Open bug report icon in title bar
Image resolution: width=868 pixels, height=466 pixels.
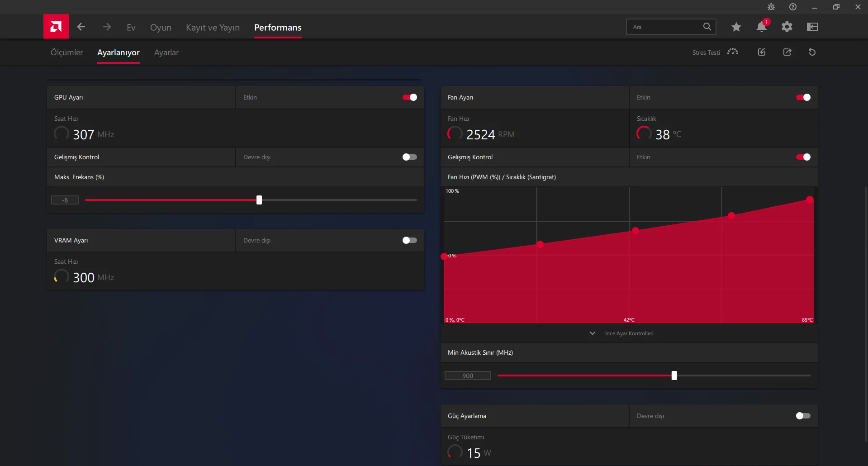point(771,7)
